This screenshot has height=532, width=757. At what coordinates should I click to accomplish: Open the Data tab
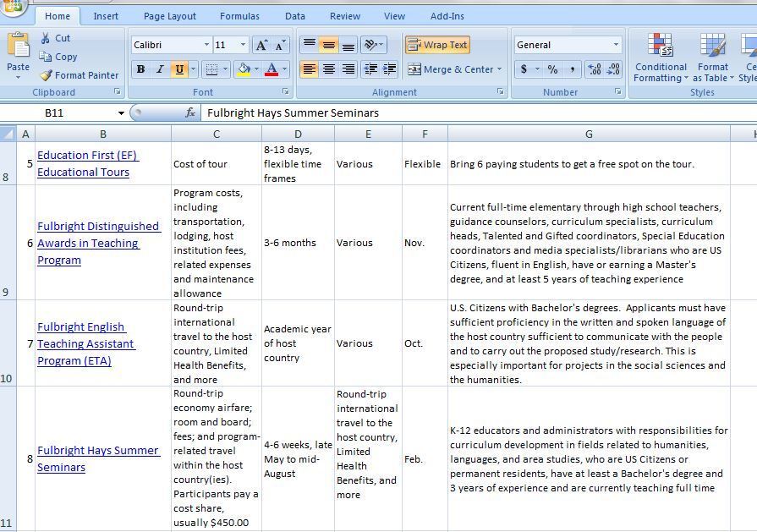coord(295,16)
